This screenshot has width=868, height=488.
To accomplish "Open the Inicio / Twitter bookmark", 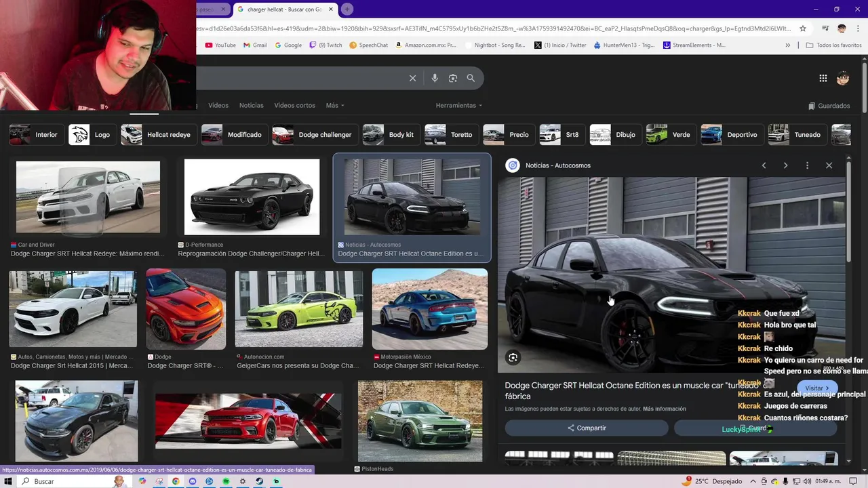I will tap(560, 45).
